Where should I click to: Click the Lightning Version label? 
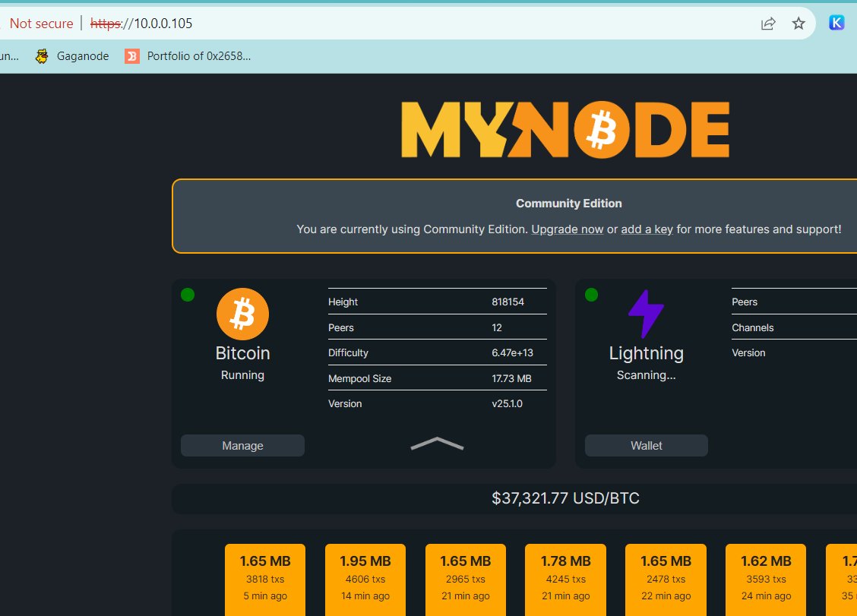click(x=748, y=353)
